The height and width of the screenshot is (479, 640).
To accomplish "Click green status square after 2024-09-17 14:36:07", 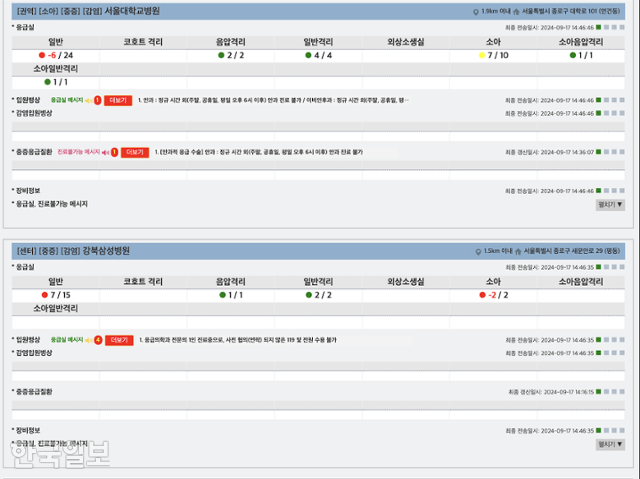I will click(598, 152).
